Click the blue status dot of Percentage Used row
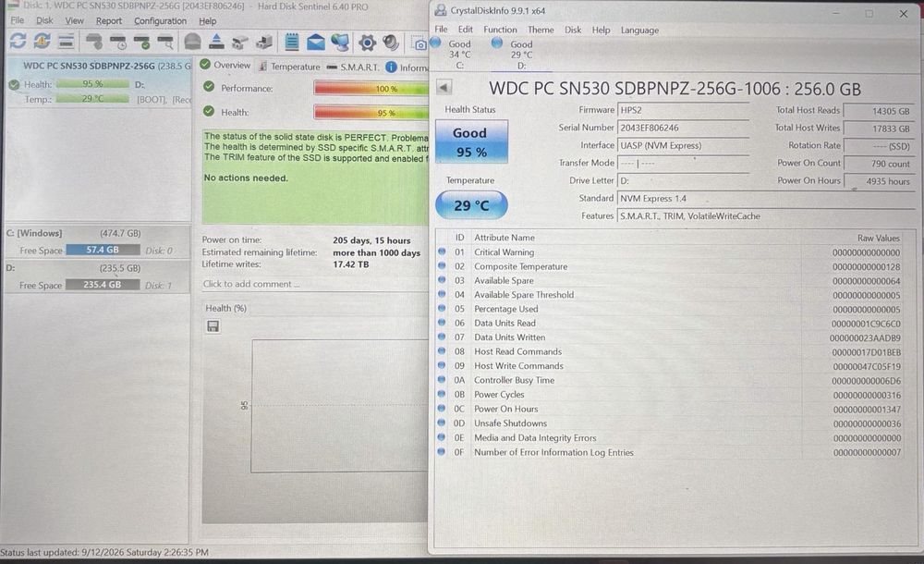The height and width of the screenshot is (564, 924). pos(442,309)
